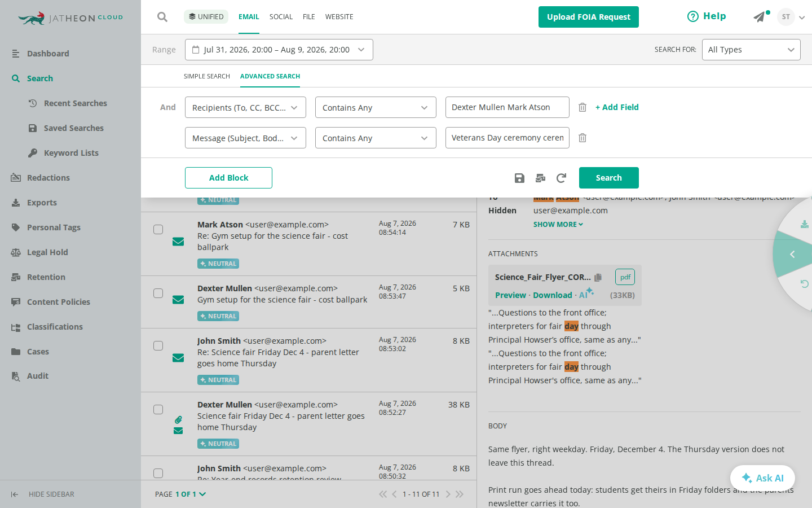Toggle the UNIFIED view chip

point(206,17)
